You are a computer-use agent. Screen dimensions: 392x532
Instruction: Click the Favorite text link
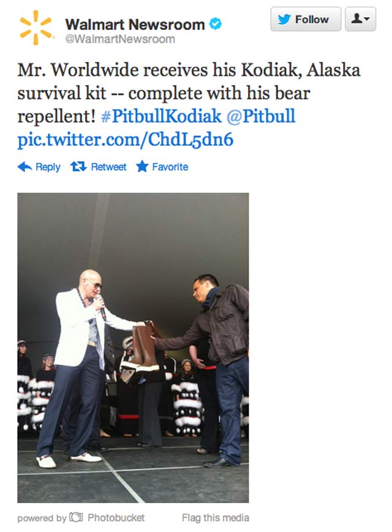click(x=170, y=167)
